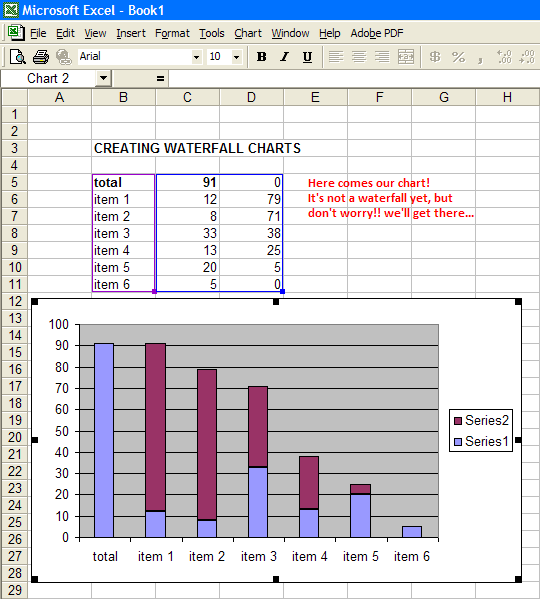Click the cell containing 79

pos(251,199)
